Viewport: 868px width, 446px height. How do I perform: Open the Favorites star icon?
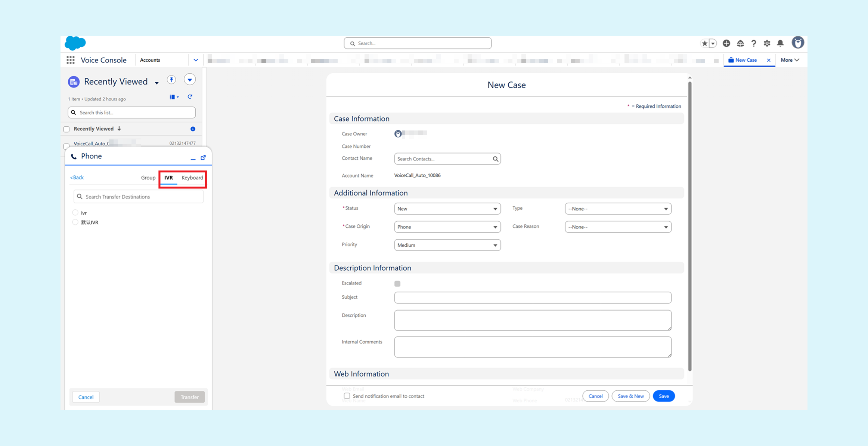704,43
